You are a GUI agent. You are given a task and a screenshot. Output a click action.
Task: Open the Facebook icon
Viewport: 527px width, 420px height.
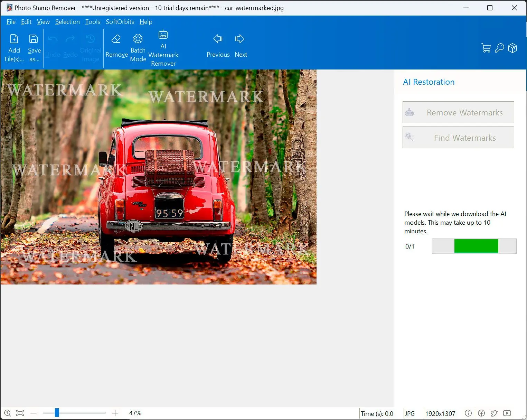point(481,413)
